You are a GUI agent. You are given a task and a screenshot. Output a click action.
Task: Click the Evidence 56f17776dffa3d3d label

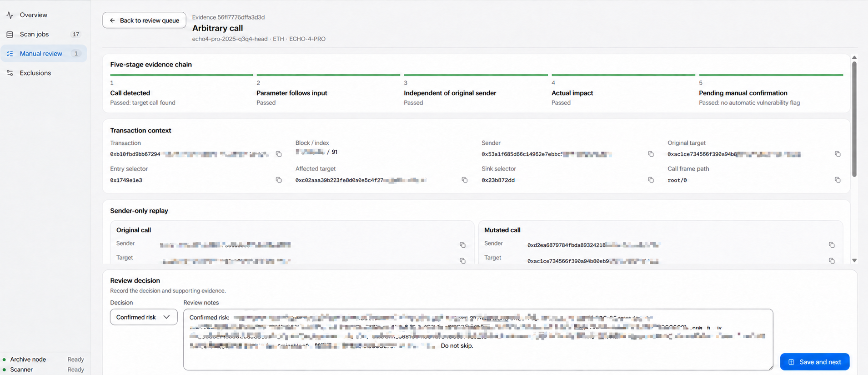click(x=228, y=17)
